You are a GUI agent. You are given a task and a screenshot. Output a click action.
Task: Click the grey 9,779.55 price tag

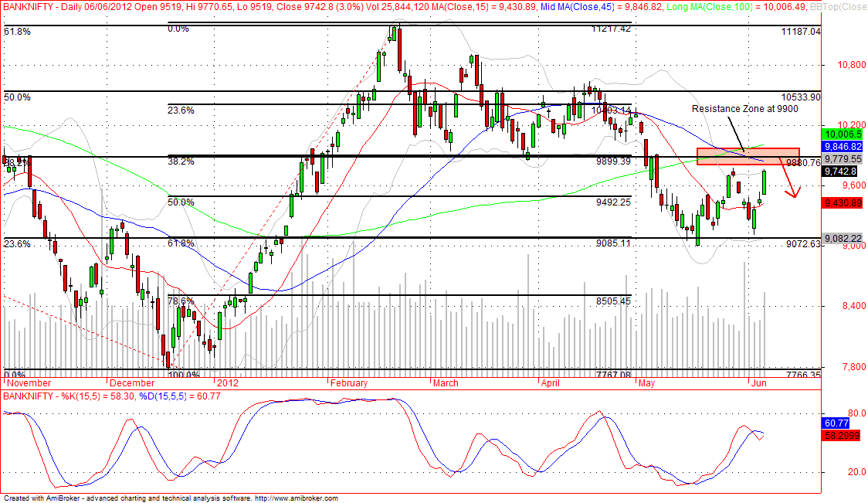pos(843,159)
